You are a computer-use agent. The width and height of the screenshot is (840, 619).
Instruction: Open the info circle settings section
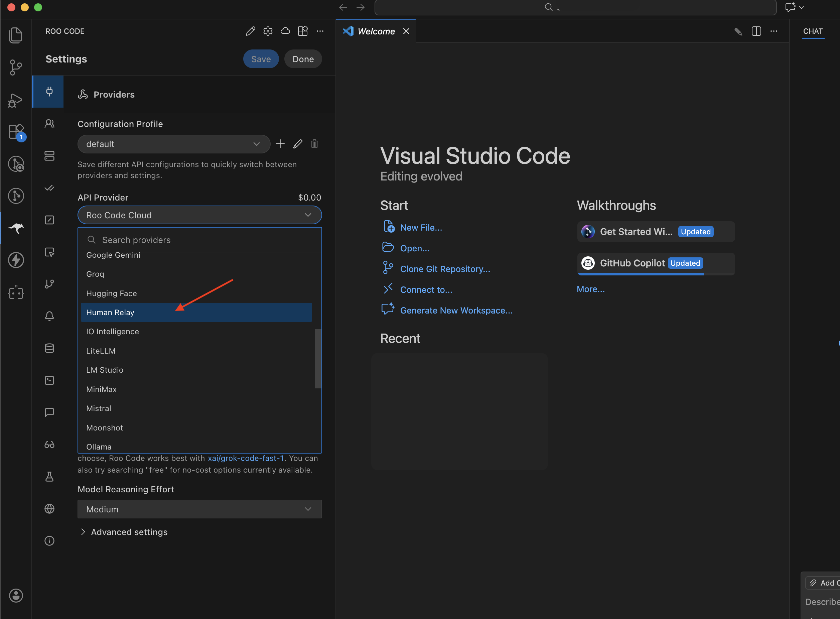49,541
